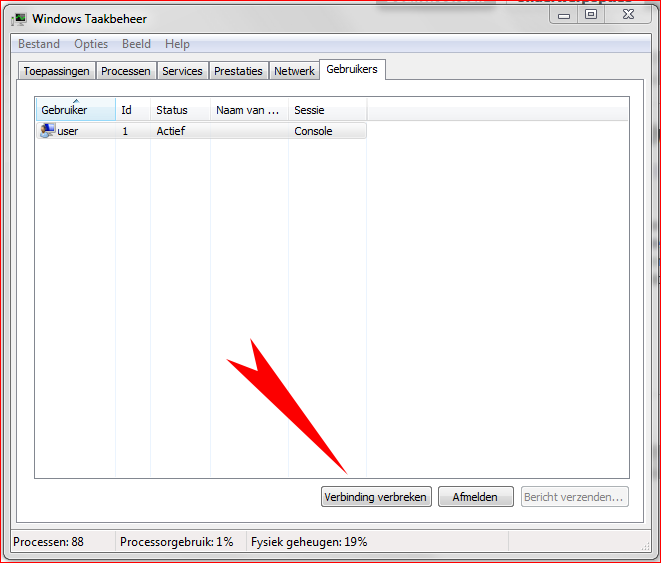Screen dimensions: 661x563
Task: Switch to the Processen tab
Action: tap(126, 71)
